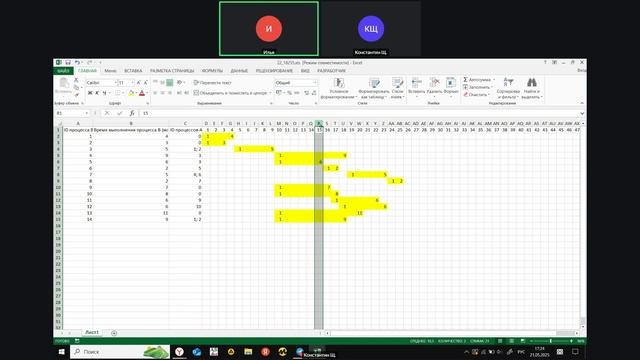The width and height of the screenshot is (640, 360).
Task: Open the font color dropdown arrow
Action: [147, 93]
